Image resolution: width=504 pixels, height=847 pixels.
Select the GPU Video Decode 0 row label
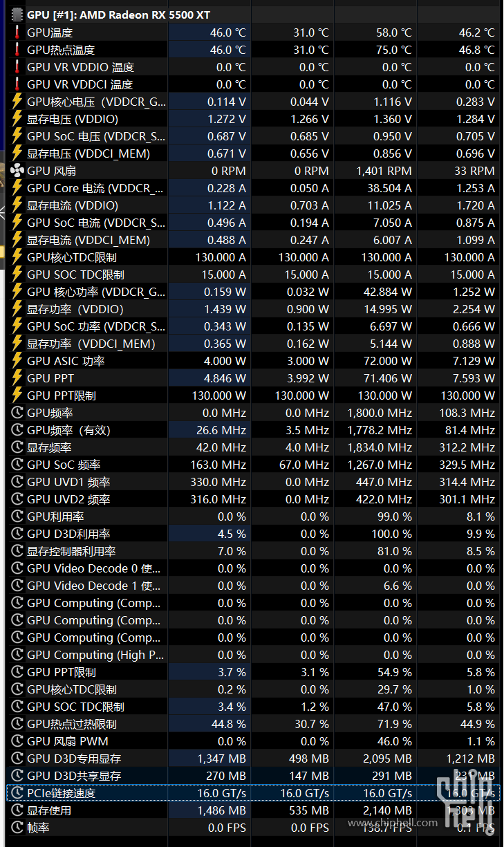click(x=94, y=568)
